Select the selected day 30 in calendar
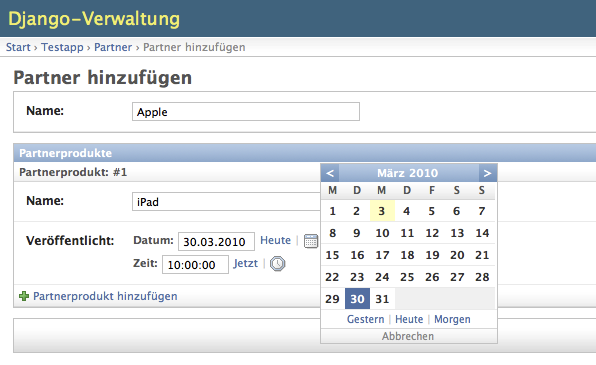 click(357, 299)
